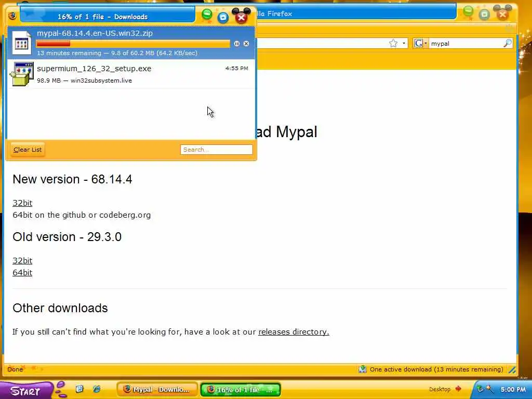532x399 pixels.
Task: Click the mypal zip file icon
Action: pos(22,43)
